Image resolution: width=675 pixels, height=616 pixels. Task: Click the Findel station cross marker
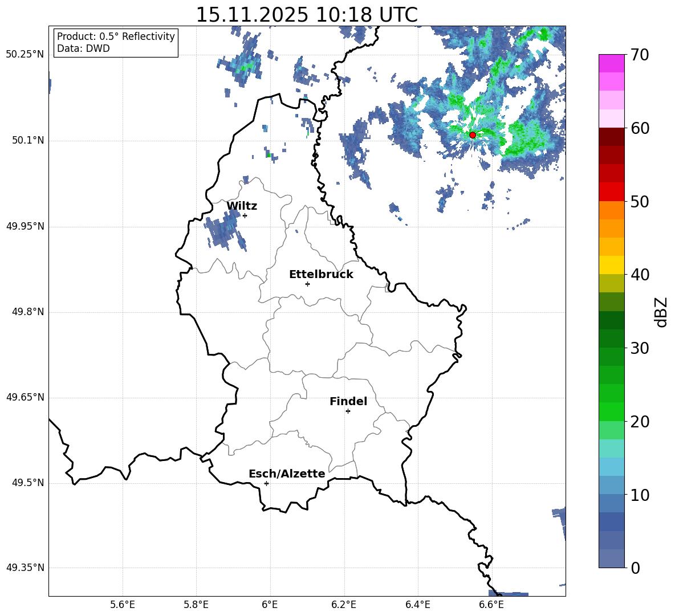pos(348,411)
